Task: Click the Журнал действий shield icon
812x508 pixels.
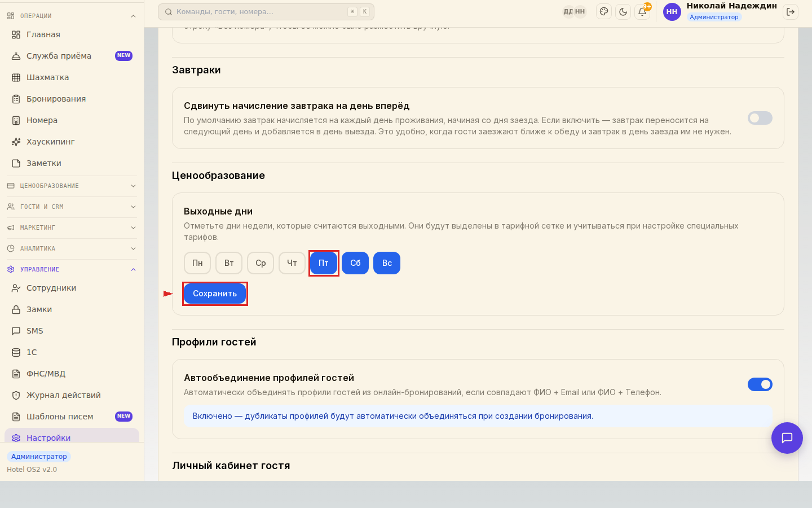Action: pyautogui.click(x=16, y=395)
